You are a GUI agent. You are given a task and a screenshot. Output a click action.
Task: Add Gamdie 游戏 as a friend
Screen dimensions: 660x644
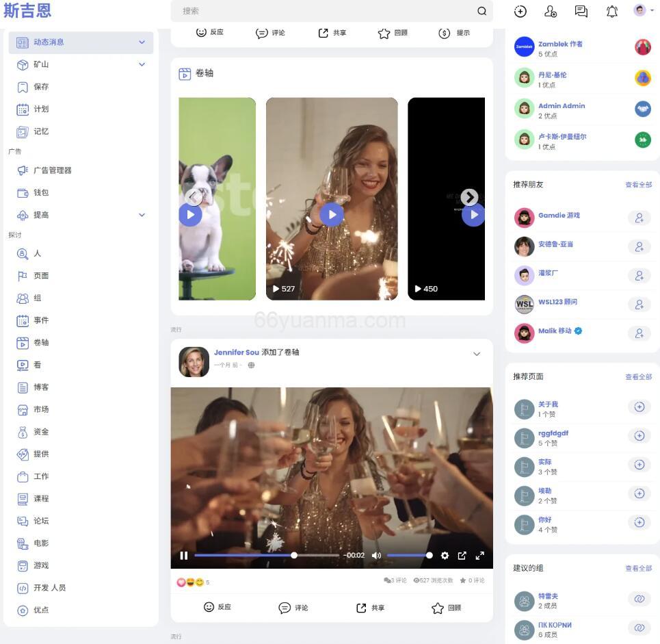click(639, 218)
